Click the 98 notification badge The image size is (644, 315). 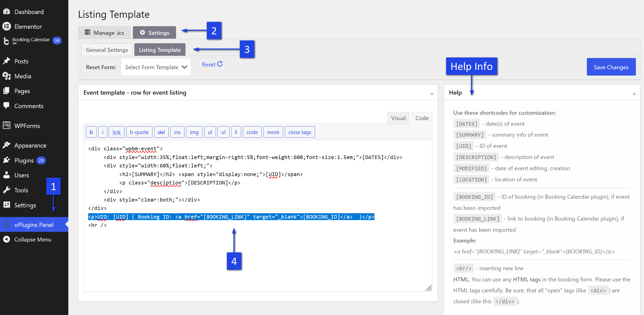[57, 40]
